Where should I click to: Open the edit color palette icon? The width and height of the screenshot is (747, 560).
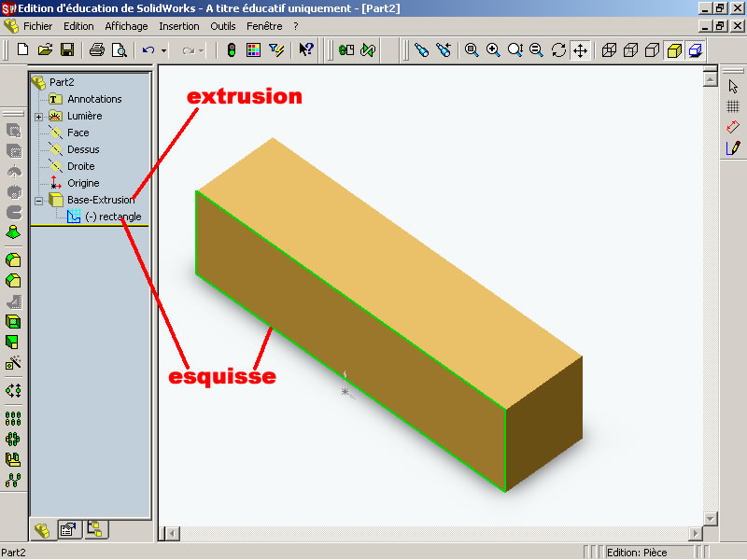tap(253, 50)
